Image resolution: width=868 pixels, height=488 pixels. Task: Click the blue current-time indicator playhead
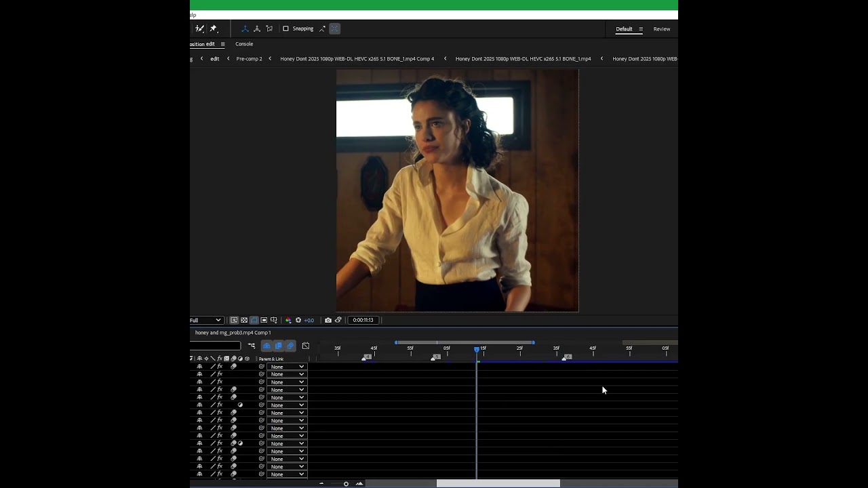pyautogui.click(x=477, y=349)
